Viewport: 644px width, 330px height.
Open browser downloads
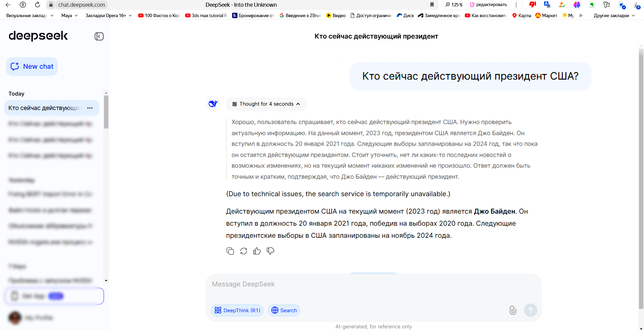637,5
